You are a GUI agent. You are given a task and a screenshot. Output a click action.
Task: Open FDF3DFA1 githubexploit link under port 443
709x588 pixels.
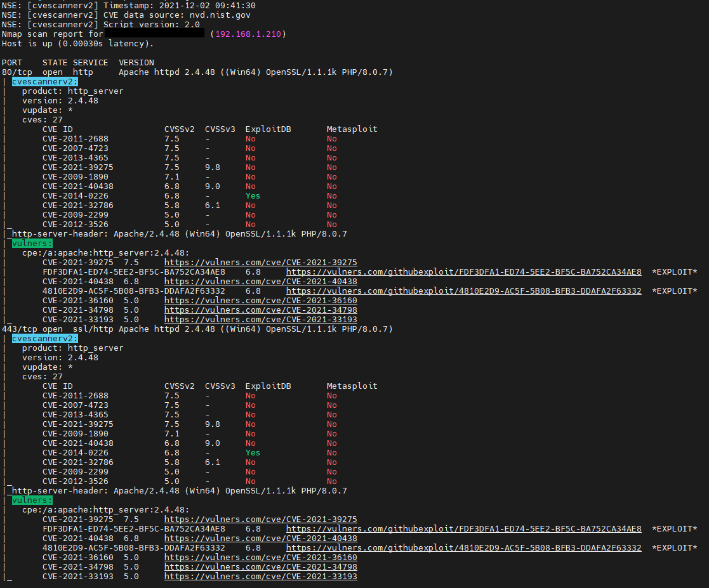pos(463,529)
